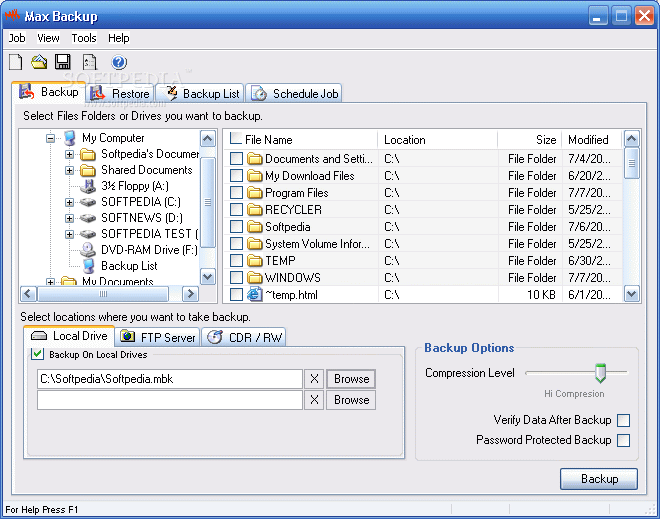Expand the SOFTPEDIA TEST drive node
Image resolution: width=660 pixels, height=519 pixels.
click(x=69, y=234)
